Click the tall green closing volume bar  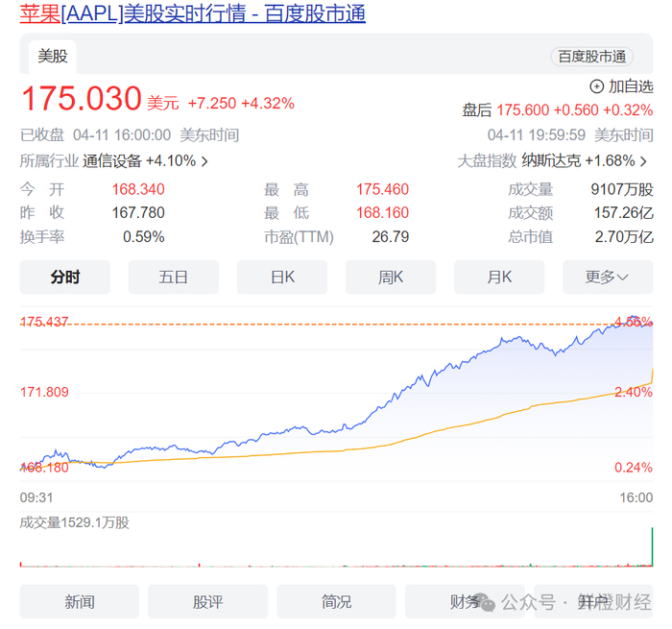pyautogui.click(x=652, y=547)
